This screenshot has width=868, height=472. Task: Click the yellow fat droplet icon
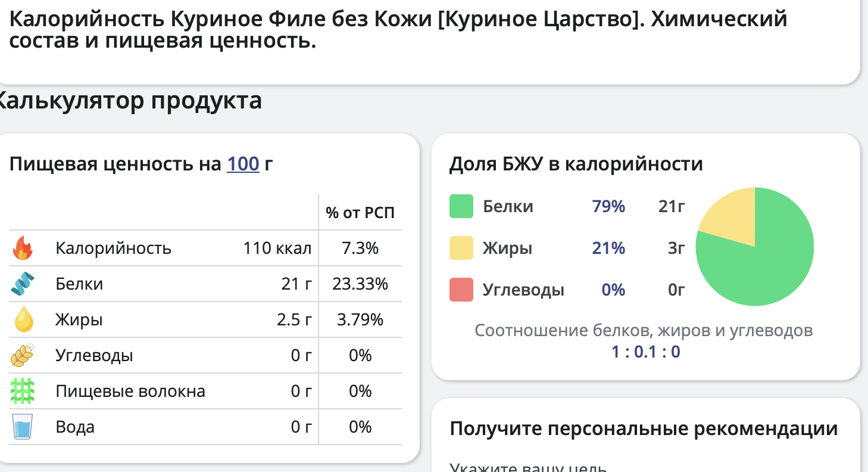pos(23,319)
